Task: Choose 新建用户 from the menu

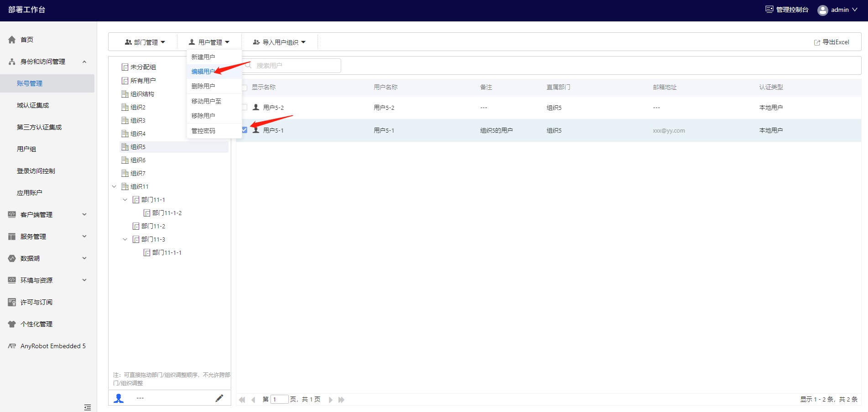Action: click(x=214, y=57)
